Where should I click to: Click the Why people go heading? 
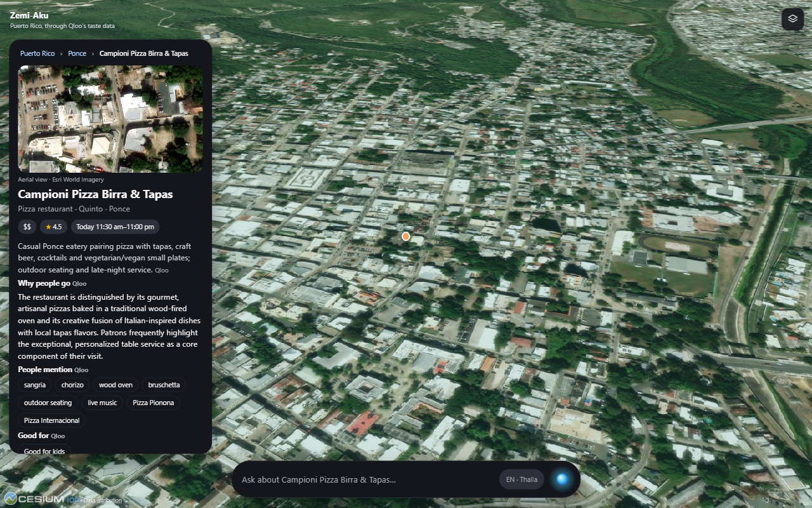[x=44, y=283]
